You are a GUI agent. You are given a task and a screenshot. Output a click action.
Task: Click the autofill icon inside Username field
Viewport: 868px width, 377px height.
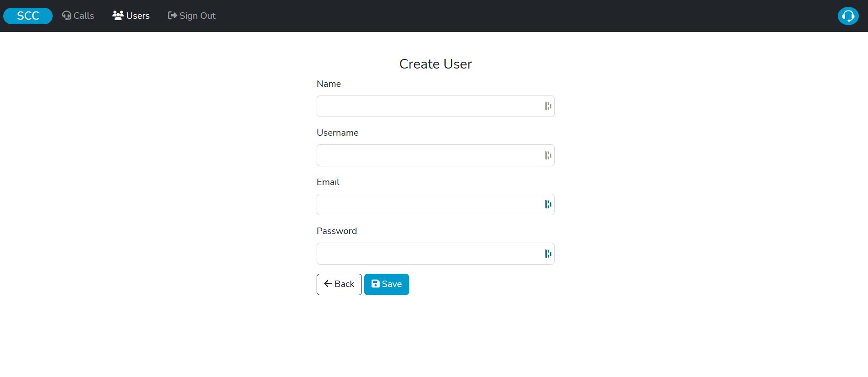tap(548, 155)
